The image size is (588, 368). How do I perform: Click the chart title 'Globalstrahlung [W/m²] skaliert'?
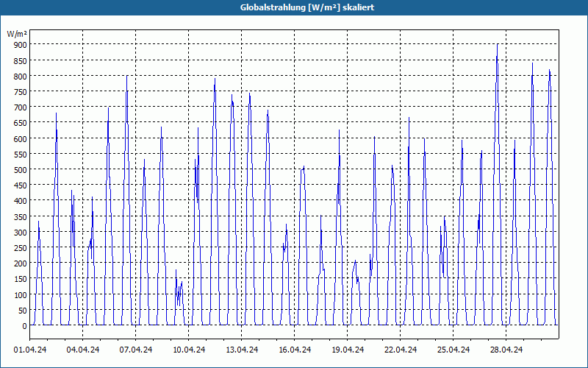tap(307, 7)
